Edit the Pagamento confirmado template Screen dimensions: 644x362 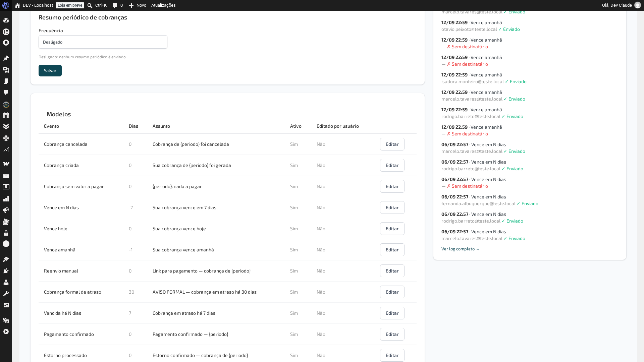[x=392, y=334]
